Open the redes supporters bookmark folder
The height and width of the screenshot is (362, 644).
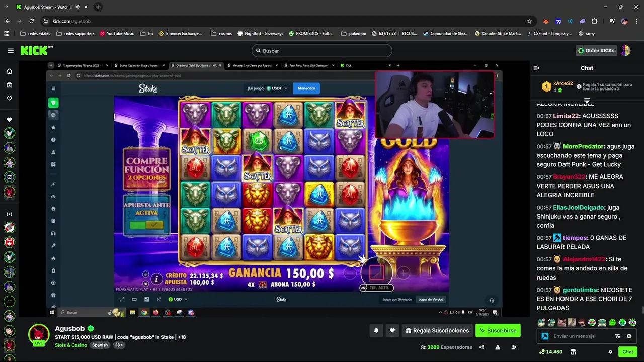[x=75, y=34]
